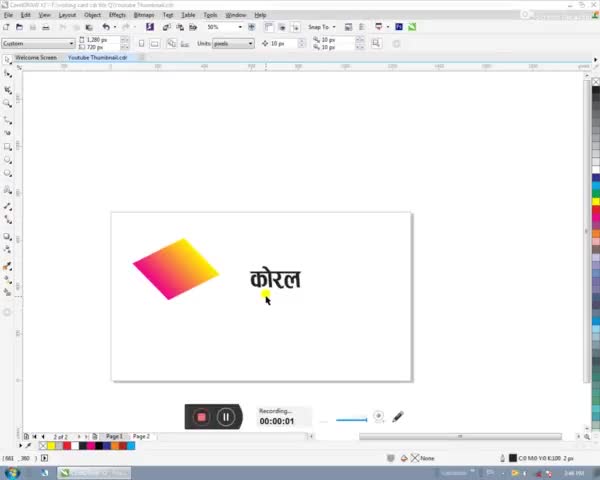This screenshot has height=480, width=600.
Task: Open the Effects menu
Action: 117,15
